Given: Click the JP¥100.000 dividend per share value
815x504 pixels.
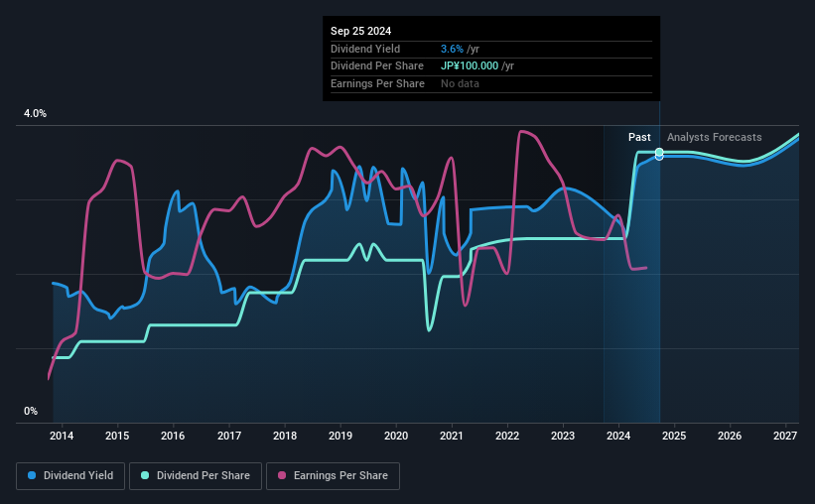Looking at the screenshot, I should click(470, 66).
